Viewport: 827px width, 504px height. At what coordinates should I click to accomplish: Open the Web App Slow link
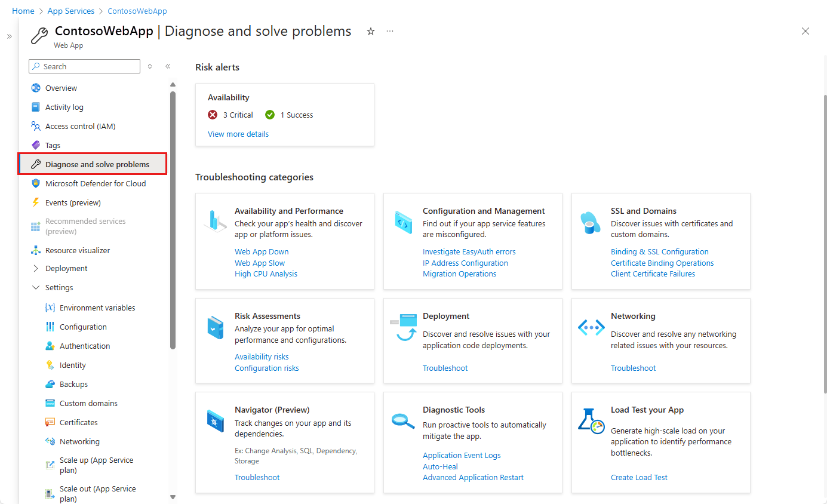[x=260, y=263]
